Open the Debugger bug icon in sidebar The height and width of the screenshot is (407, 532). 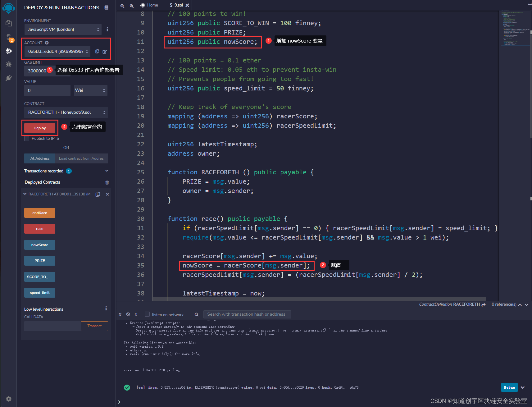click(9, 64)
